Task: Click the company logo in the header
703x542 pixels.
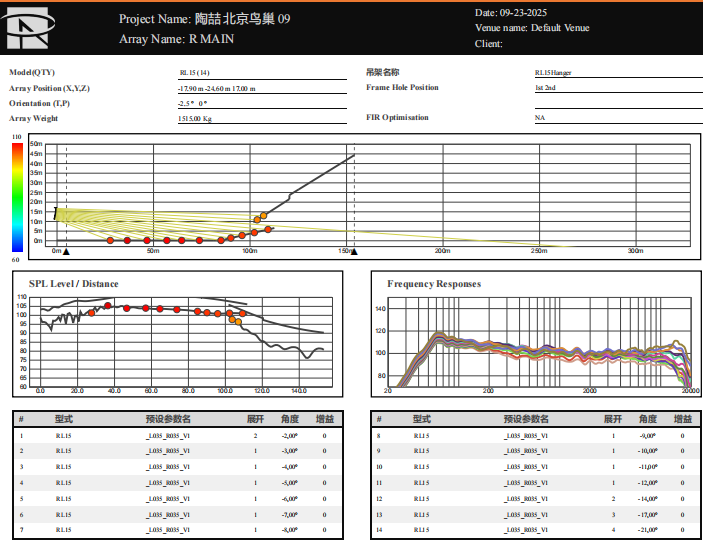Action: 28,28
